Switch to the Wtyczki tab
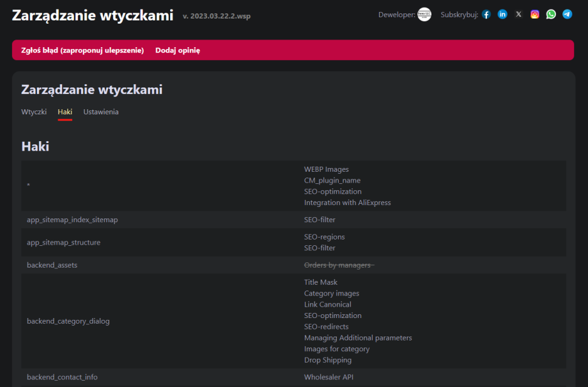This screenshot has height=387, width=588. point(34,112)
